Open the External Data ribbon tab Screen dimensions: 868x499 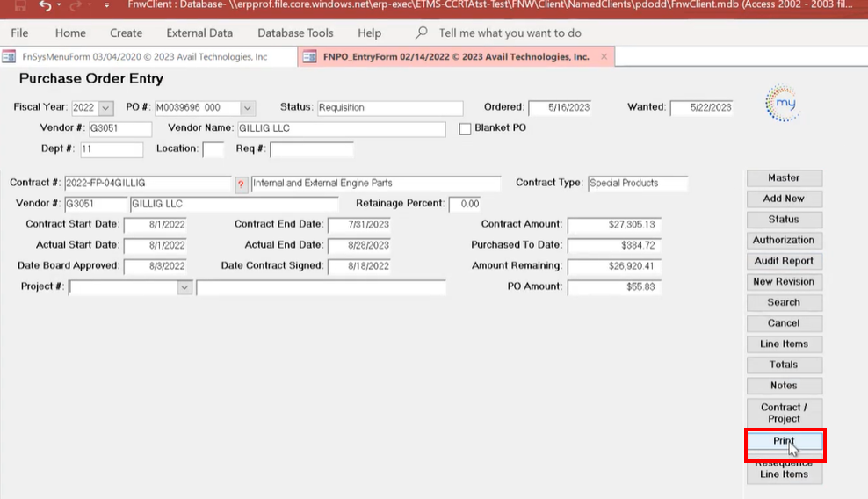[x=199, y=33]
